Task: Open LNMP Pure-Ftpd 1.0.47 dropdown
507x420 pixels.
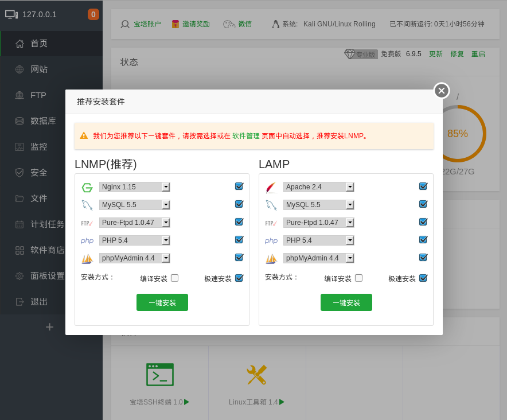Action: pyautogui.click(x=135, y=223)
